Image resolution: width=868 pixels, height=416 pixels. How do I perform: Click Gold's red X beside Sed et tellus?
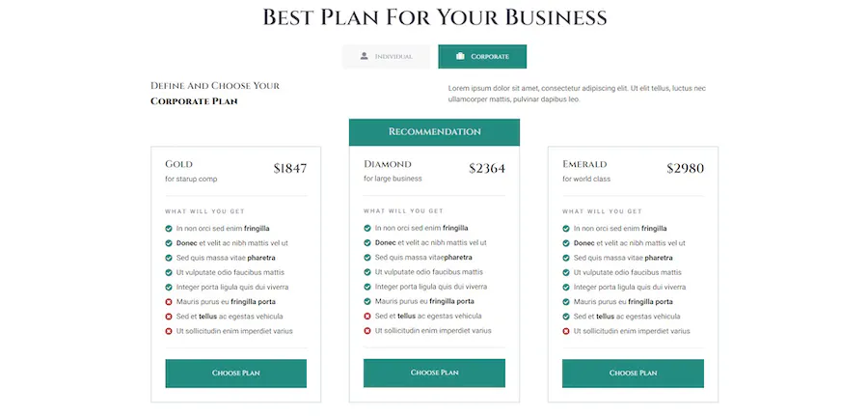pyautogui.click(x=169, y=317)
